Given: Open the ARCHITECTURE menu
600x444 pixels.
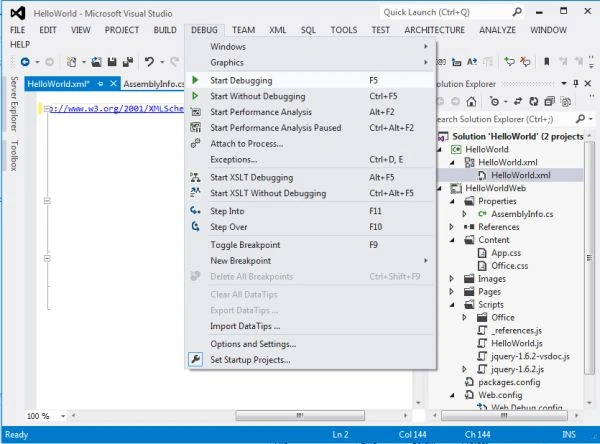Looking at the screenshot, I should (434, 30).
